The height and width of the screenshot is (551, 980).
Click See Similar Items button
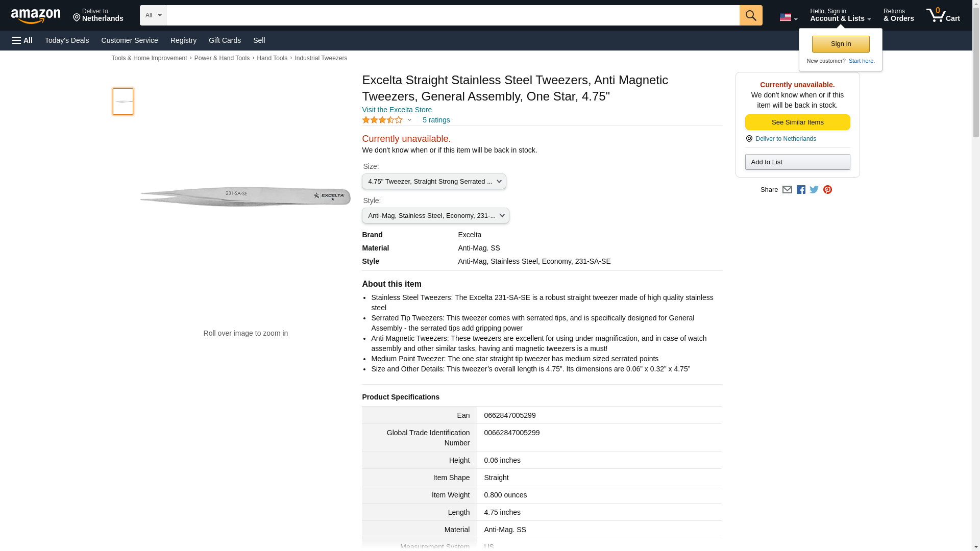point(797,122)
